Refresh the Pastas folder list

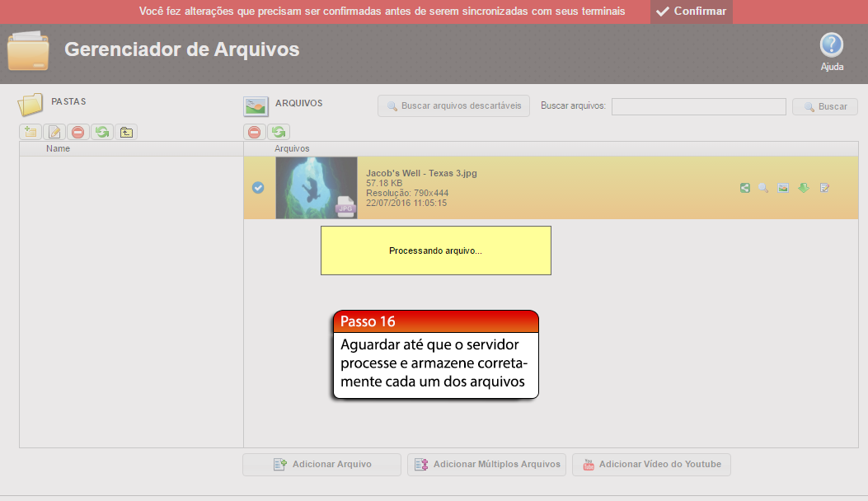point(101,132)
